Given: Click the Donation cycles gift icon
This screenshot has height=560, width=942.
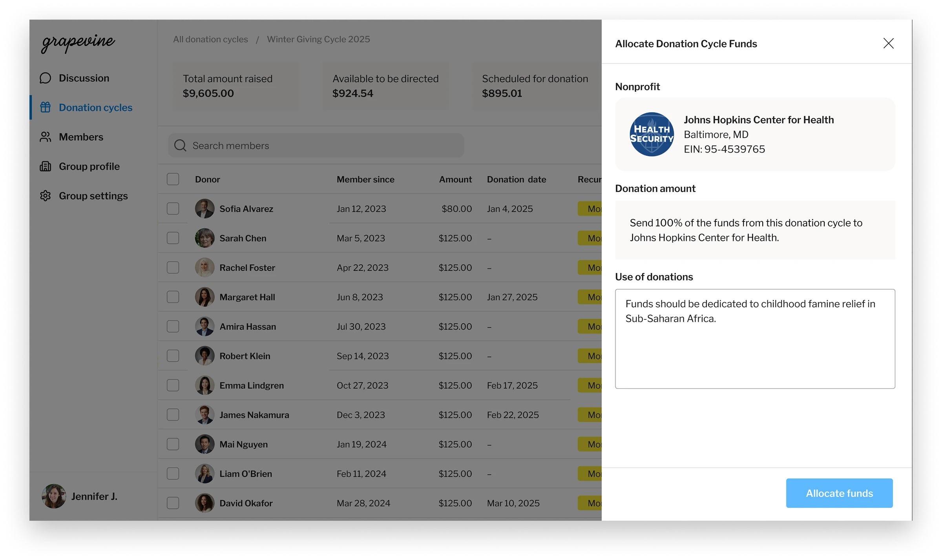Looking at the screenshot, I should [x=46, y=107].
